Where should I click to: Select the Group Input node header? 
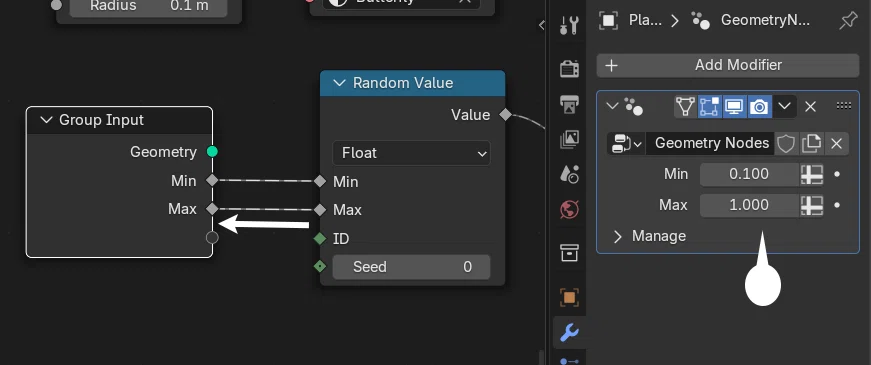[119, 121]
